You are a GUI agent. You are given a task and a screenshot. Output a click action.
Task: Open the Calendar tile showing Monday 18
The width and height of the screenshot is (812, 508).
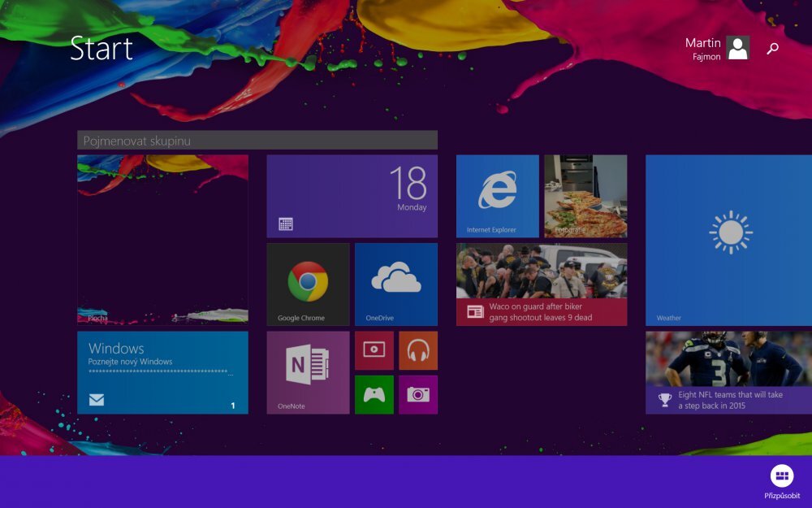coord(352,195)
